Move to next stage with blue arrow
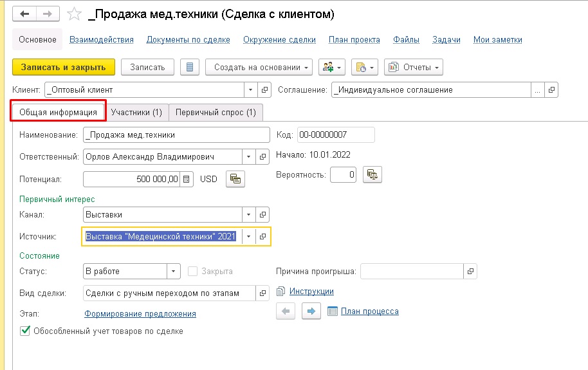588x370 pixels. point(311,311)
